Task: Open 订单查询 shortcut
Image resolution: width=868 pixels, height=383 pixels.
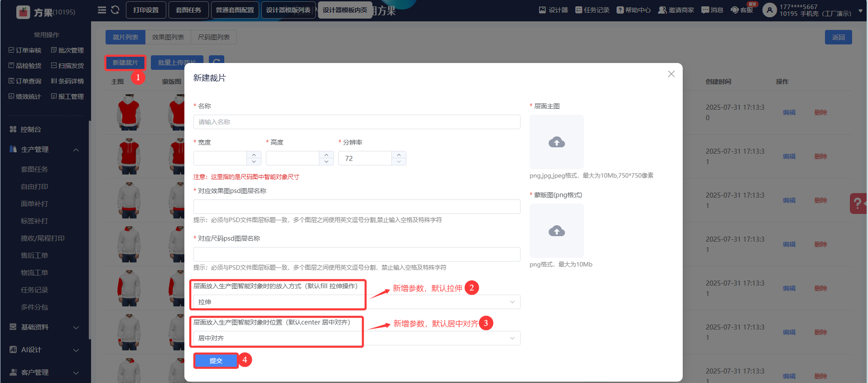Action: coord(25,81)
